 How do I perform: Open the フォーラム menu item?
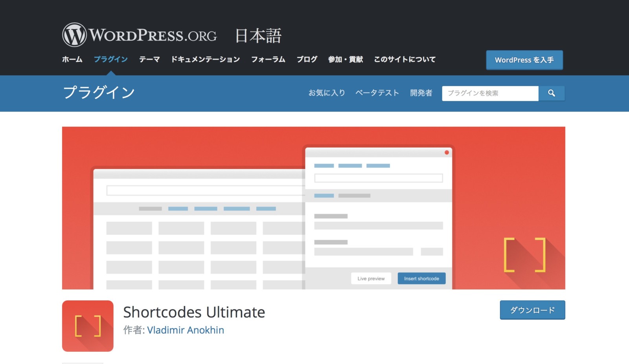268,59
